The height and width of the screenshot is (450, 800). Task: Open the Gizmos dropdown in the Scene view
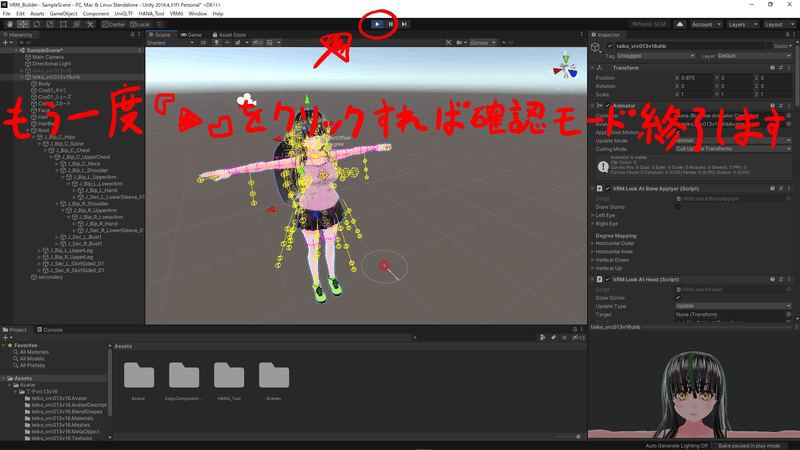pos(482,42)
